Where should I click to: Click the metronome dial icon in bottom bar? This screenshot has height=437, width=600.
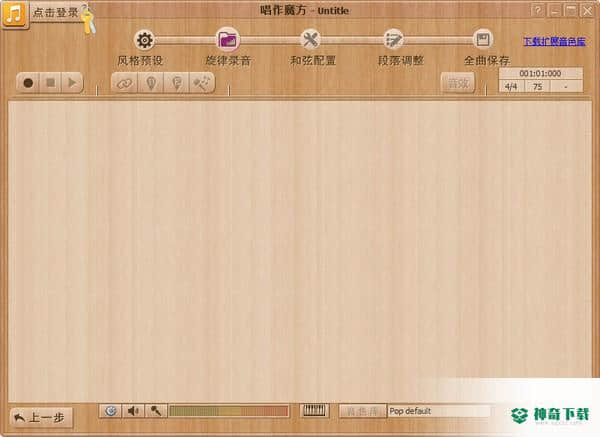tap(111, 411)
